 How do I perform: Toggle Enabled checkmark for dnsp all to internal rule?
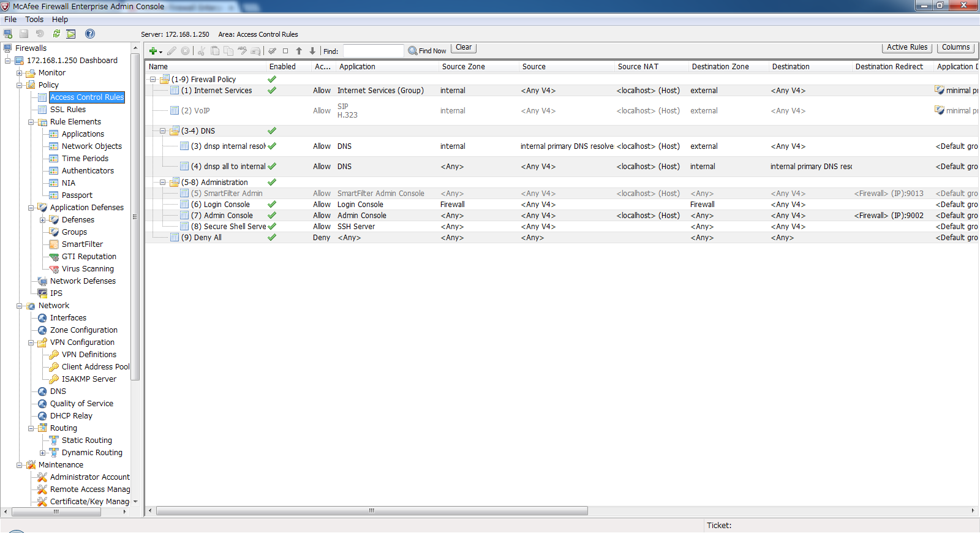[272, 166]
